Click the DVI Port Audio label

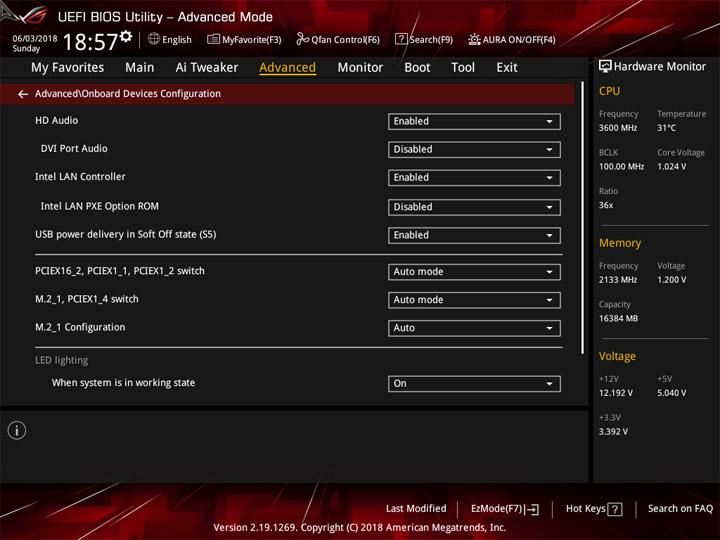coord(74,149)
